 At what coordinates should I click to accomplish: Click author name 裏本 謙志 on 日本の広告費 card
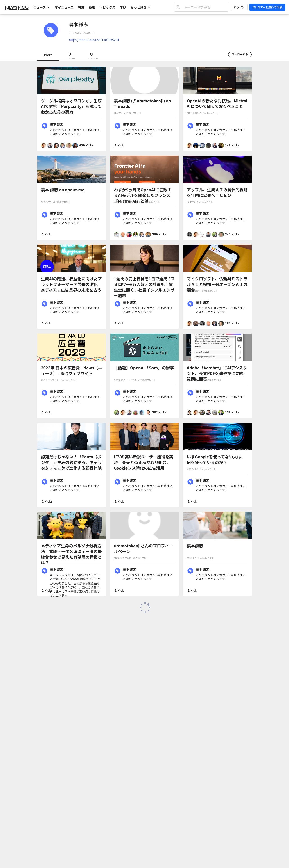56,391
